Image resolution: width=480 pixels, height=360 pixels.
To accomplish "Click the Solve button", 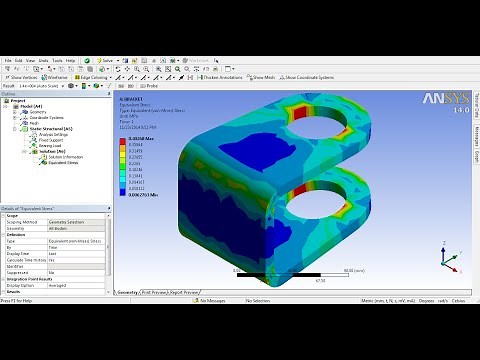I will 105,61.
